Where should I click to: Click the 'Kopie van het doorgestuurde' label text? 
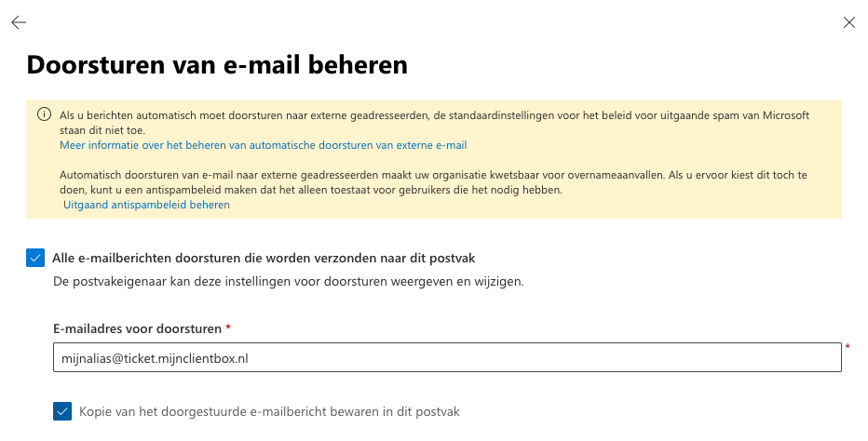pyautogui.click(x=269, y=411)
